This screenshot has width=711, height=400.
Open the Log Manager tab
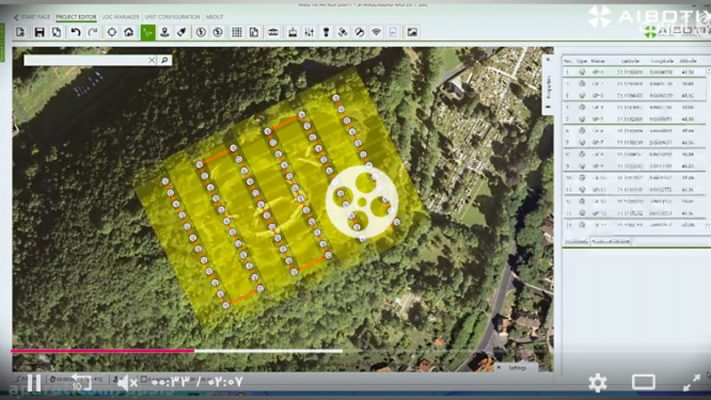pos(121,17)
